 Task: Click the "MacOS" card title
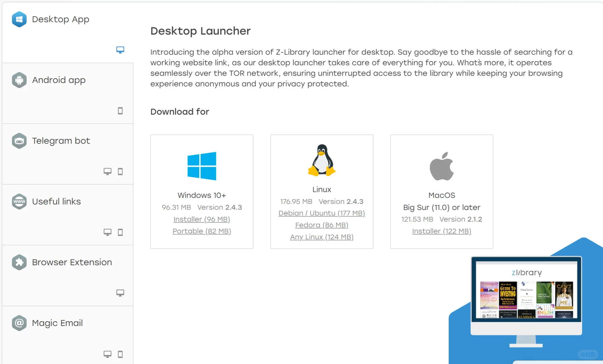click(442, 195)
